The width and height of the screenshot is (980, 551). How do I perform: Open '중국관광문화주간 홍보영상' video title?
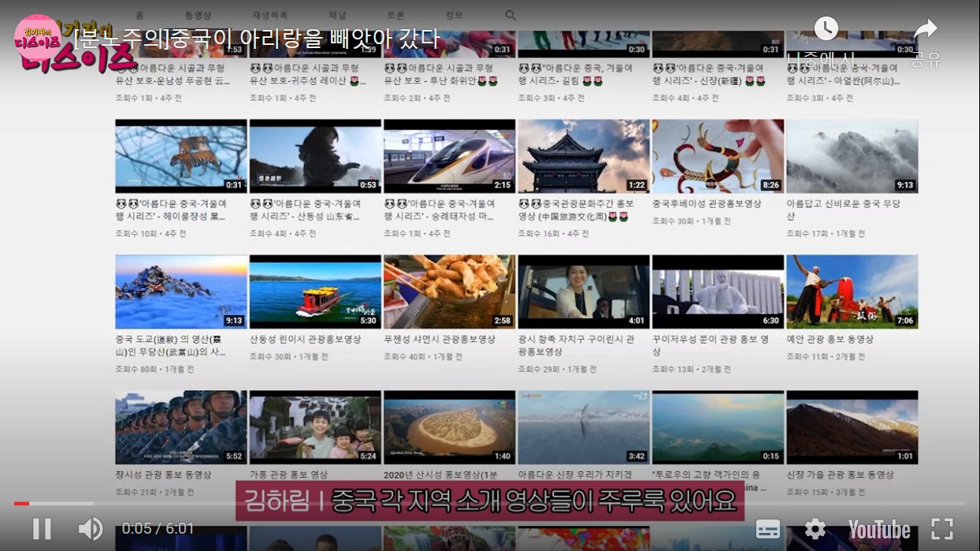point(577,210)
